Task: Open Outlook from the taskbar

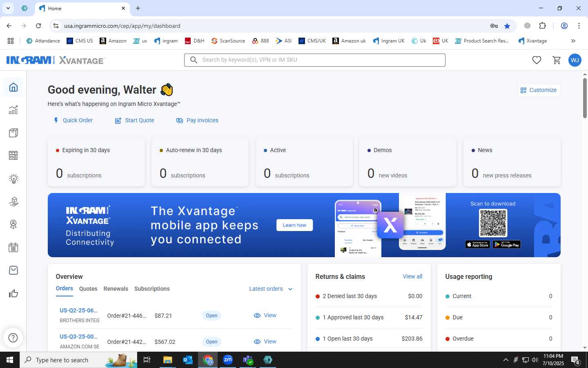Action: click(x=188, y=360)
